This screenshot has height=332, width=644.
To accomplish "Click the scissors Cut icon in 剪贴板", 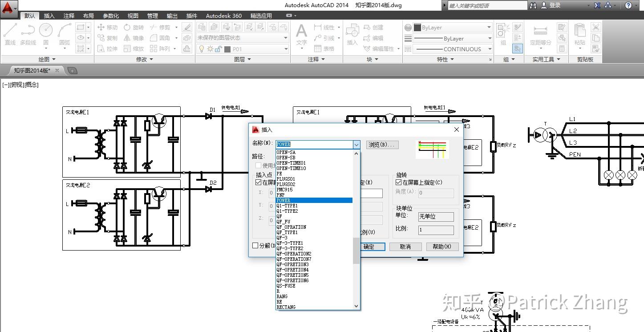I will (595, 27).
